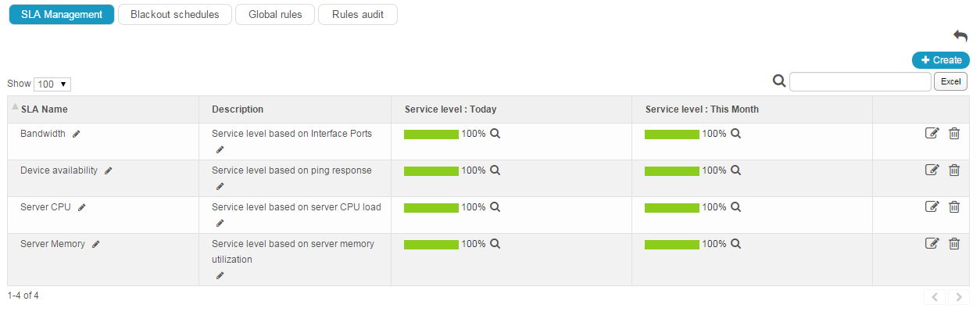Delete the Server Memory SLA via trash icon
Image resolution: width=980 pixels, height=312 pixels.
[954, 244]
